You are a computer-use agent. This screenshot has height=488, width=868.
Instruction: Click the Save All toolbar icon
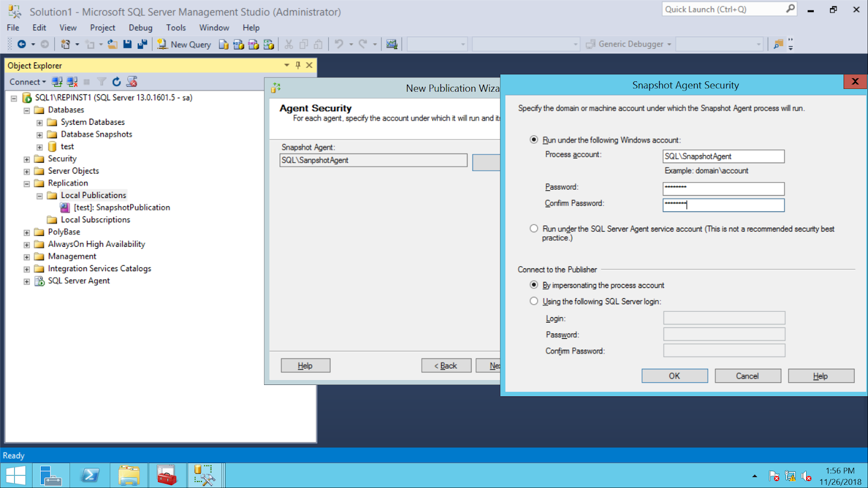tap(142, 44)
